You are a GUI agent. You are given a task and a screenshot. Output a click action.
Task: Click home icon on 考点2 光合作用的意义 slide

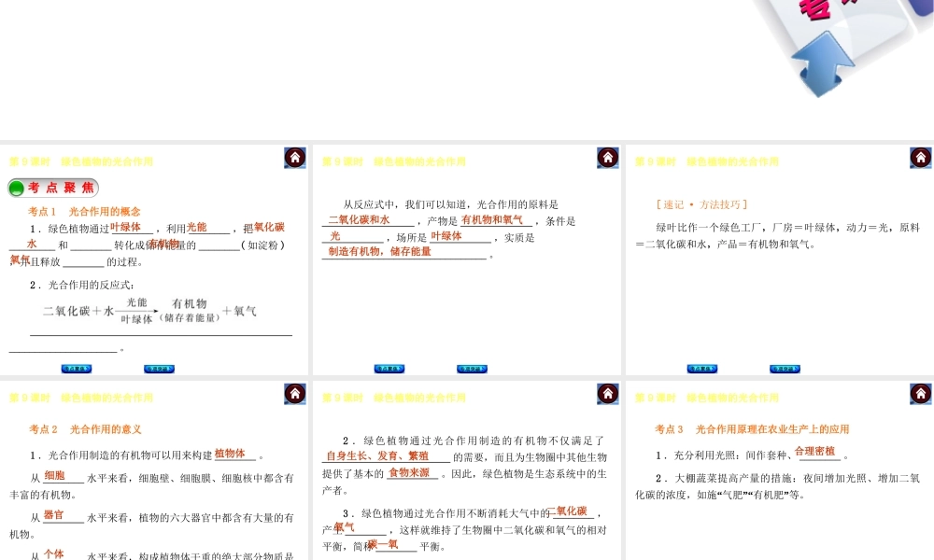click(x=295, y=394)
